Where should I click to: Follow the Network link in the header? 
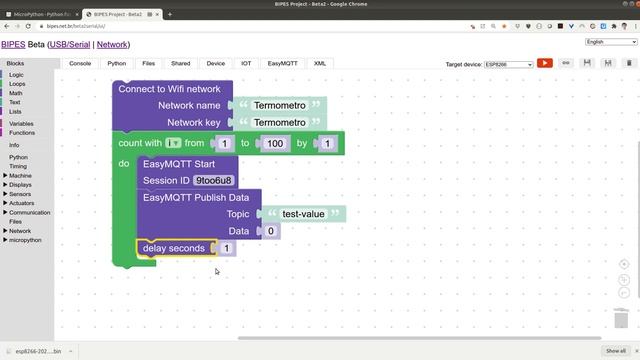coord(112,44)
